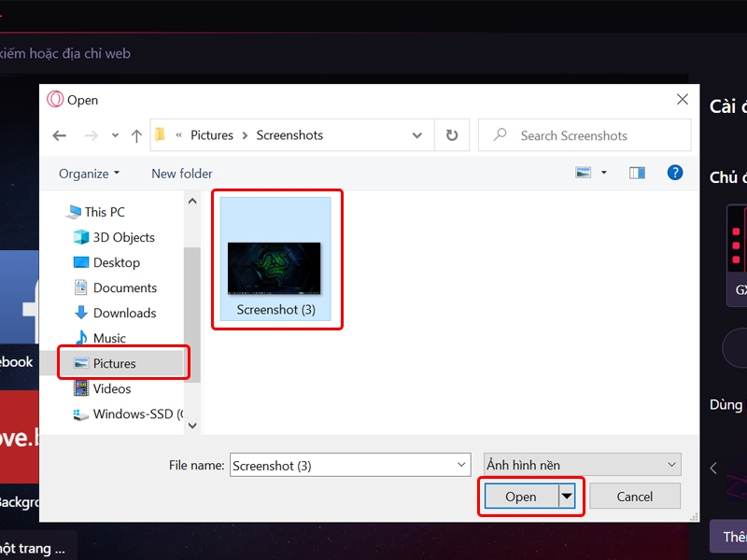
Task: Open Videos folder in sidebar
Action: pos(103,388)
